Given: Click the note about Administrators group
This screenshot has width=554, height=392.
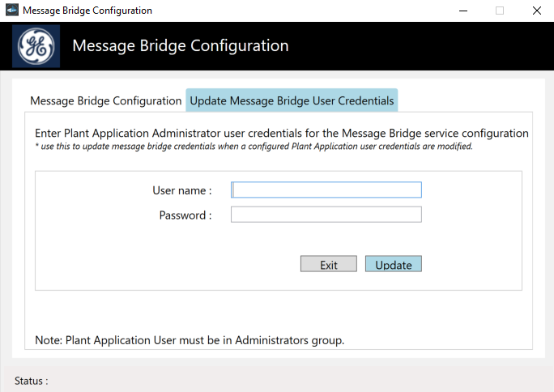Looking at the screenshot, I should coord(190,340).
